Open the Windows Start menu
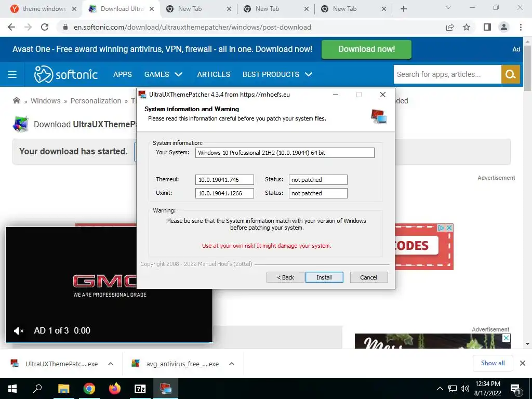 coord(12,389)
